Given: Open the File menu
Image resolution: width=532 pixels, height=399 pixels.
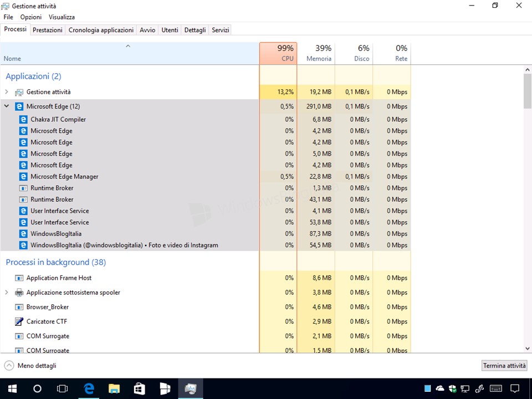Looking at the screenshot, I should click(8, 17).
